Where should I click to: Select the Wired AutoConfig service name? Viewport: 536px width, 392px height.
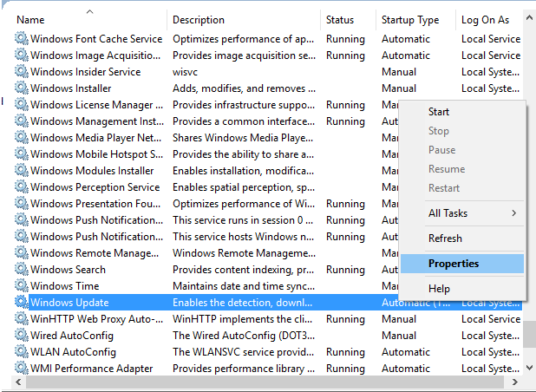click(72, 336)
